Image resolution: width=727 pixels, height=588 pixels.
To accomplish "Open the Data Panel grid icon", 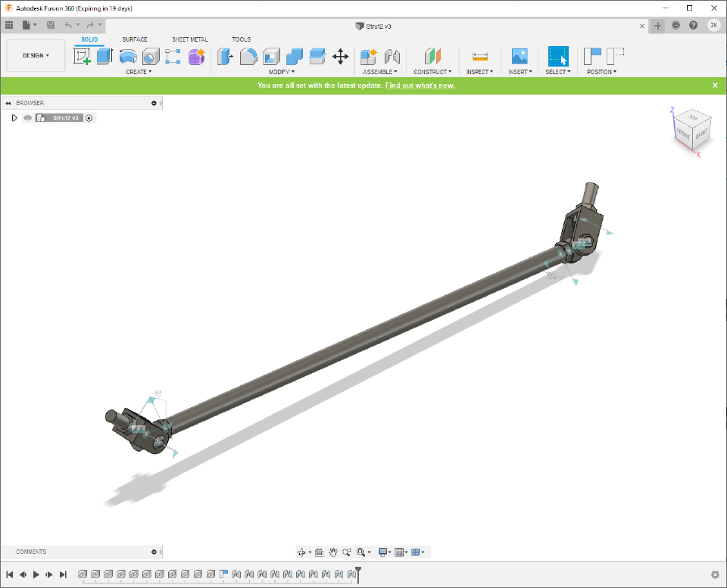I will pos(9,25).
